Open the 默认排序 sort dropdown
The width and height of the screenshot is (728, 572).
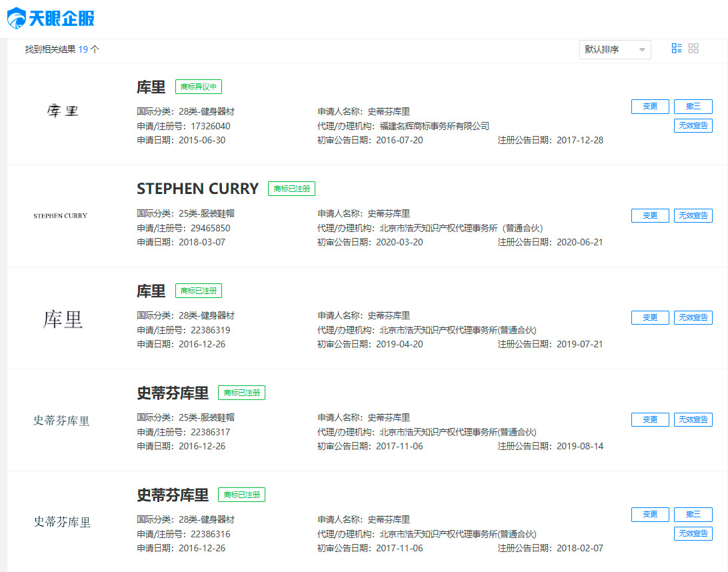(615, 49)
